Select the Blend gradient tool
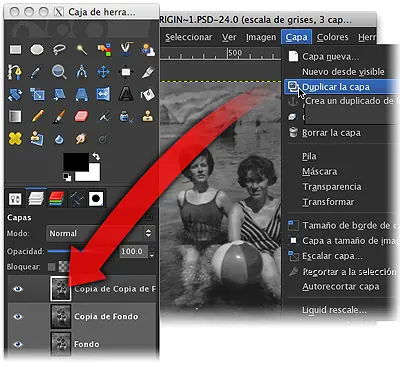The image size is (400, 367). tap(15, 117)
